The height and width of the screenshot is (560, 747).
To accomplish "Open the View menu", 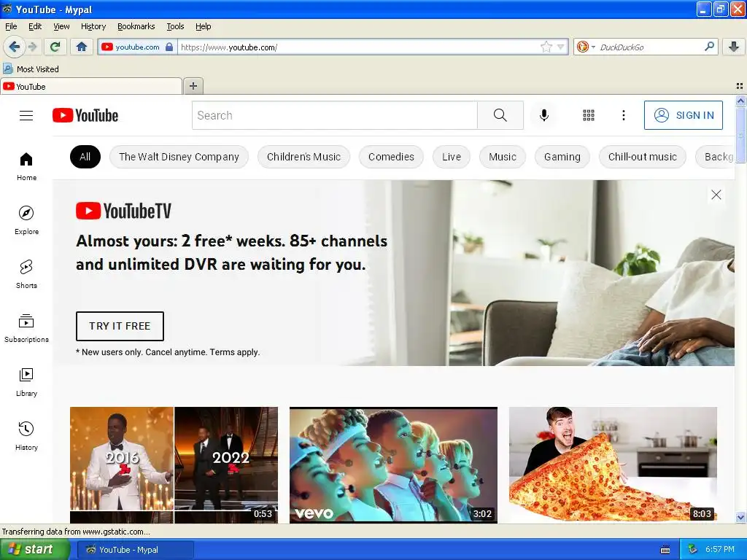I will (61, 26).
